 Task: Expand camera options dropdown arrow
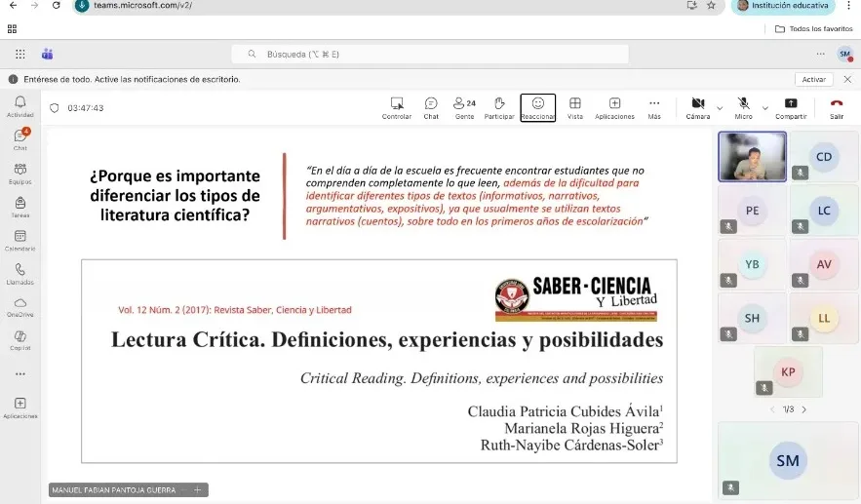[720, 108]
